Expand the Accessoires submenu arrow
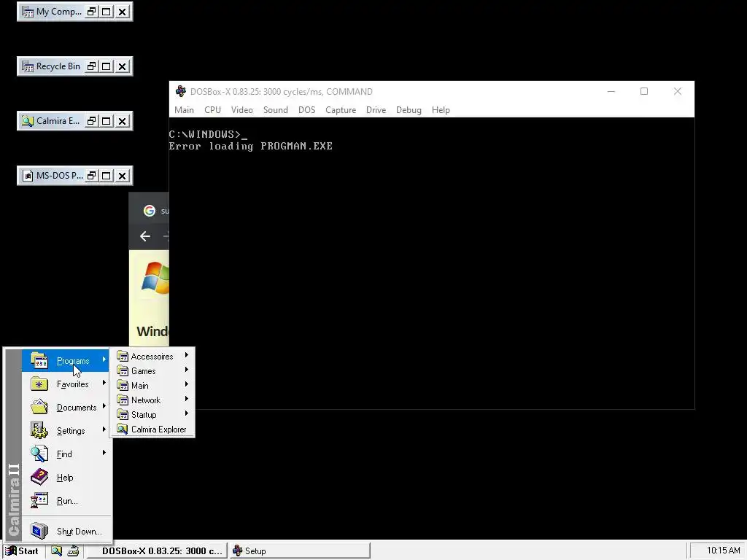 187,355
